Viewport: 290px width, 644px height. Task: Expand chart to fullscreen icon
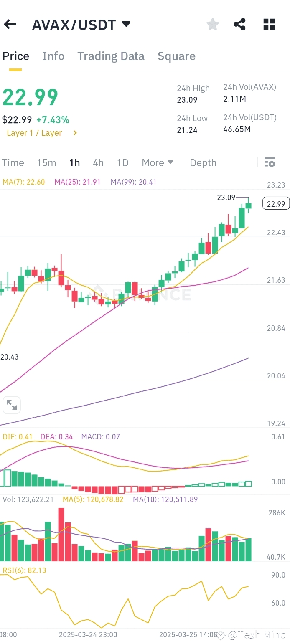coord(12,405)
